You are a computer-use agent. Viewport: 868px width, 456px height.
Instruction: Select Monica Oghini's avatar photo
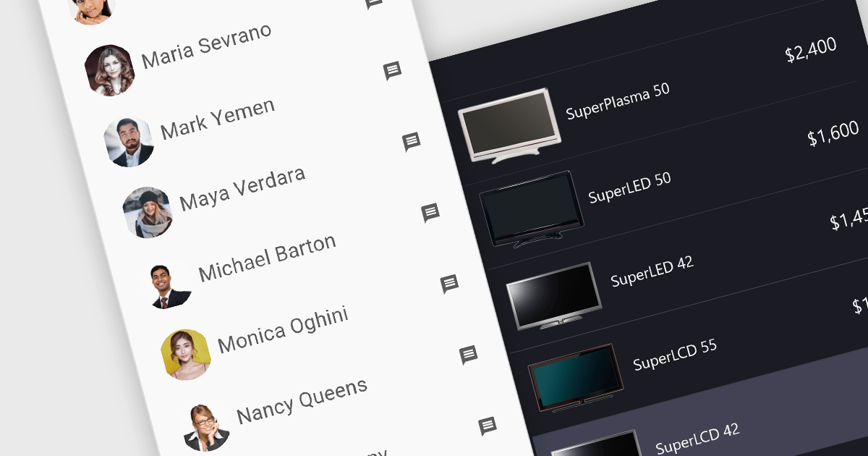coord(186,355)
